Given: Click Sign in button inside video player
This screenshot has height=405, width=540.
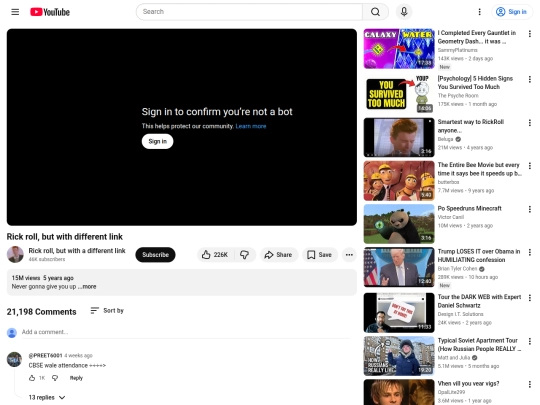Looking at the screenshot, I should click(x=157, y=141).
